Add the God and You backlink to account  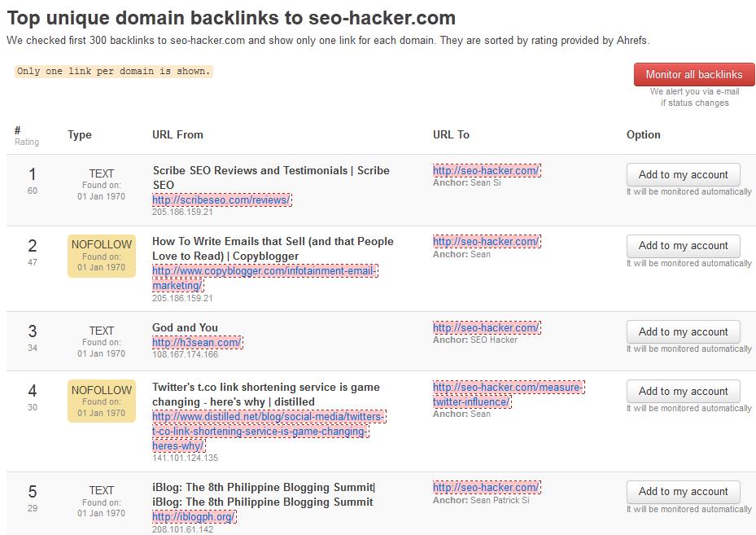pyautogui.click(x=683, y=331)
